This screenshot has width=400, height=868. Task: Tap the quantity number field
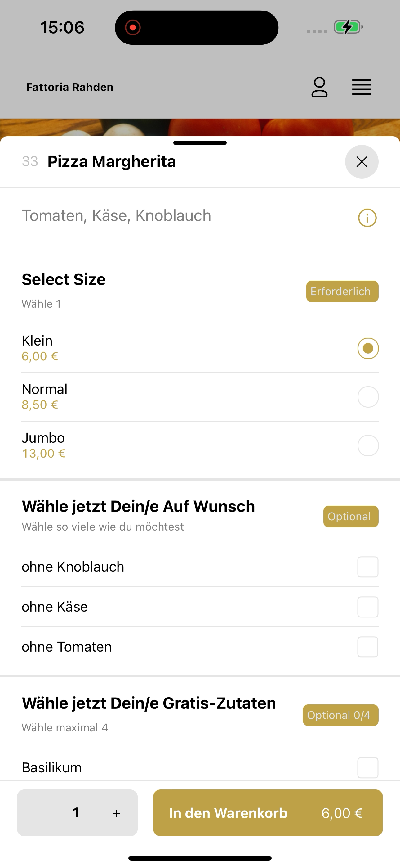[x=76, y=813]
